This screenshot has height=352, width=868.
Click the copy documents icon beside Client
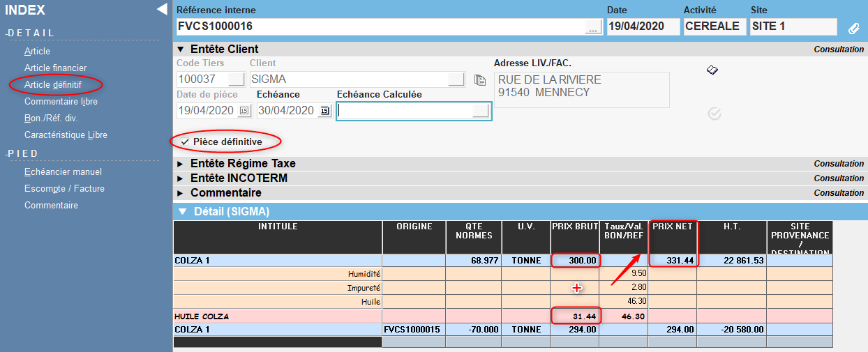479,79
